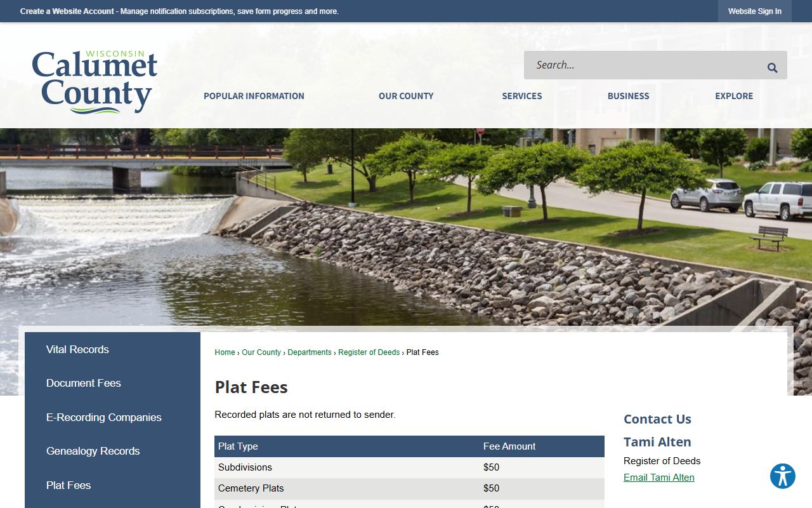Click the Plat Type column header
Screen dimensions: 812x508
347,446
